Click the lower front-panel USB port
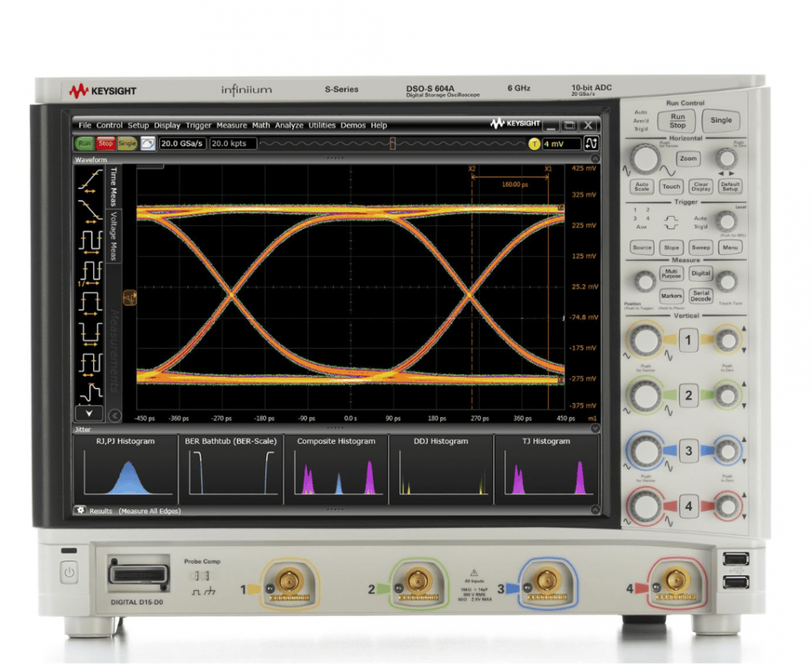The image size is (812, 671). point(736,582)
